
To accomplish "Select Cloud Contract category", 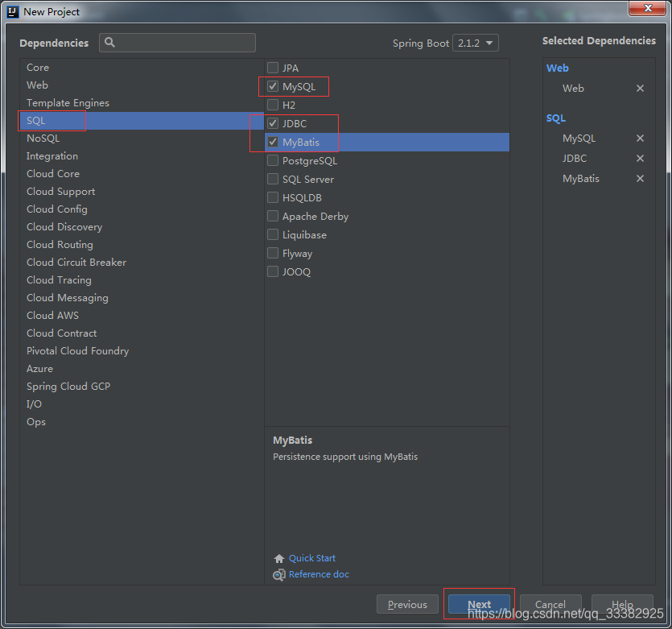I will coord(142,333).
